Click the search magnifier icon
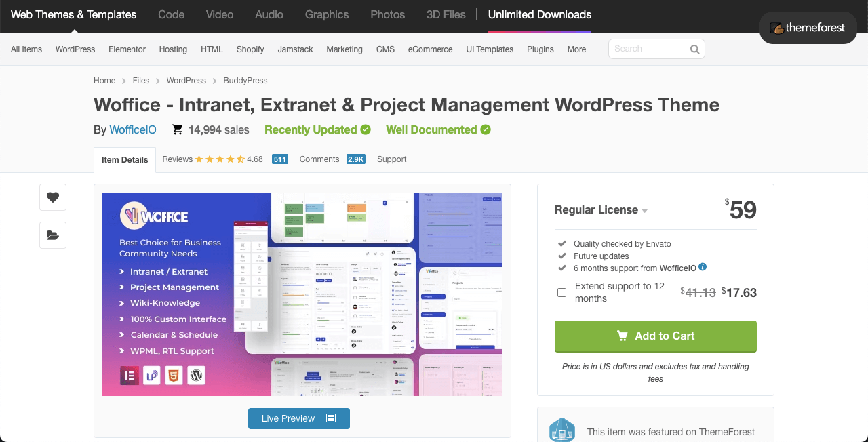This screenshot has height=442, width=868. click(x=694, y=49)
